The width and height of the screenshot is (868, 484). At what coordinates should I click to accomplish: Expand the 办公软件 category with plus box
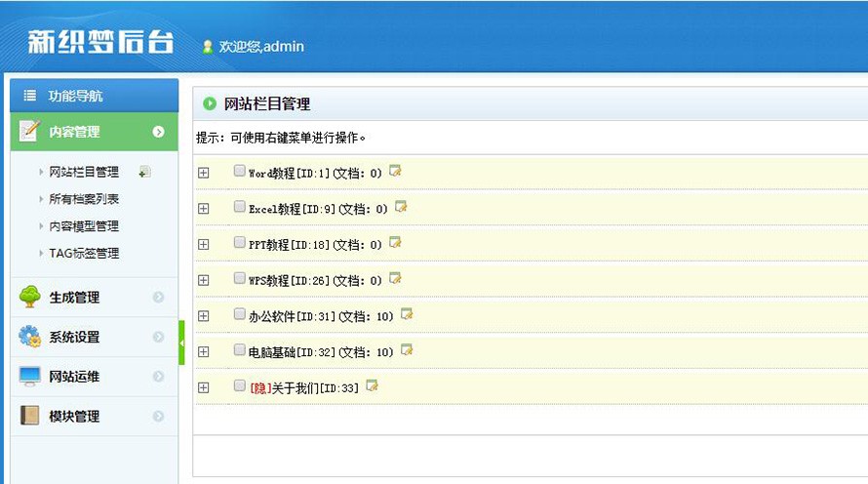(204, 316)
